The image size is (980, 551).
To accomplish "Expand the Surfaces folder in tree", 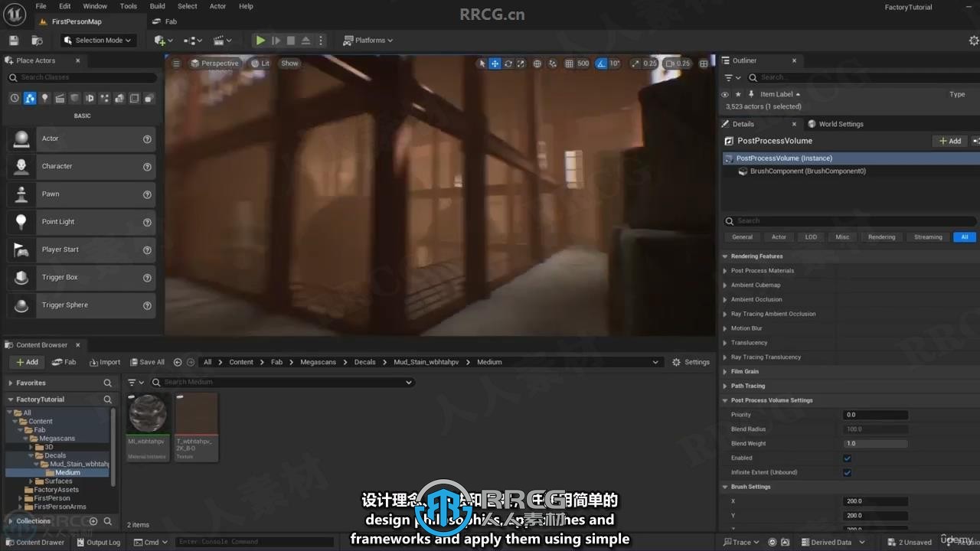I will tap(31, 481).
